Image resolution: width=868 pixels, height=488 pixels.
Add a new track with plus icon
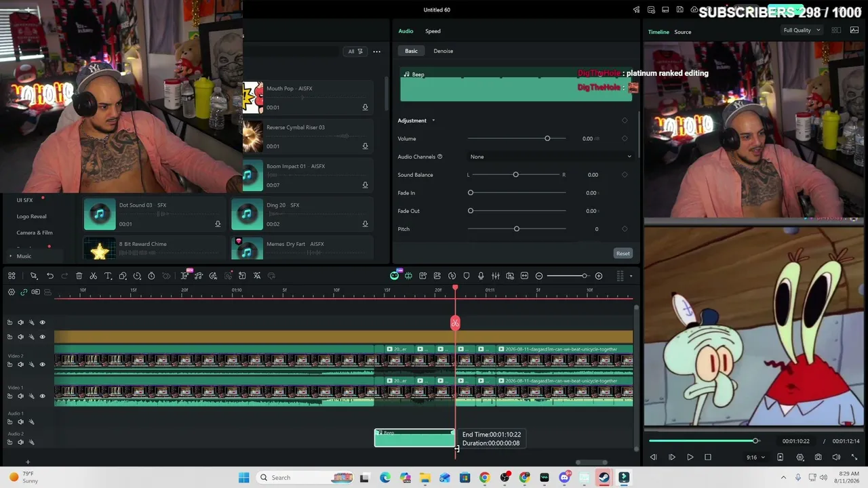(x=28, y=462)
